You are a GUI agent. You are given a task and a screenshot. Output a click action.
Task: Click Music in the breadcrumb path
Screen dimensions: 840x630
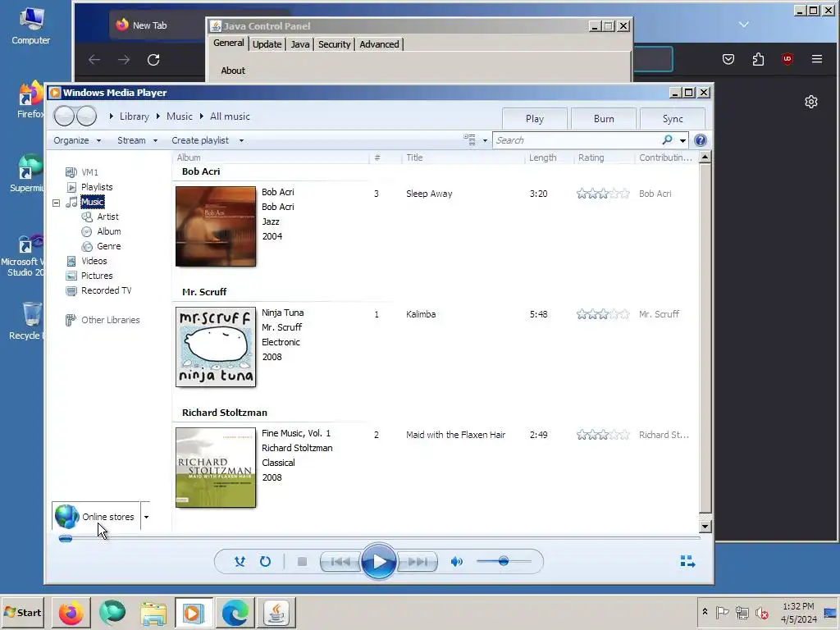(180, 116)
